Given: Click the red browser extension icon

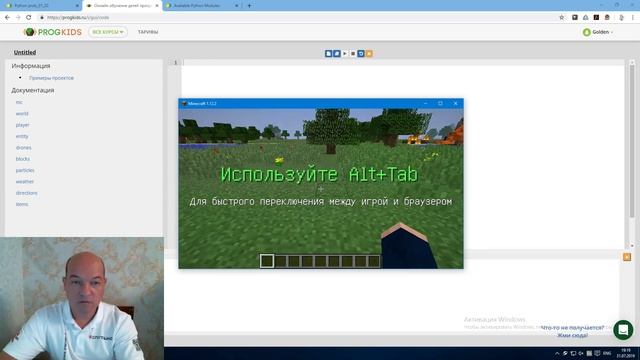Looking at the screenshot, I should click(607, 18).
